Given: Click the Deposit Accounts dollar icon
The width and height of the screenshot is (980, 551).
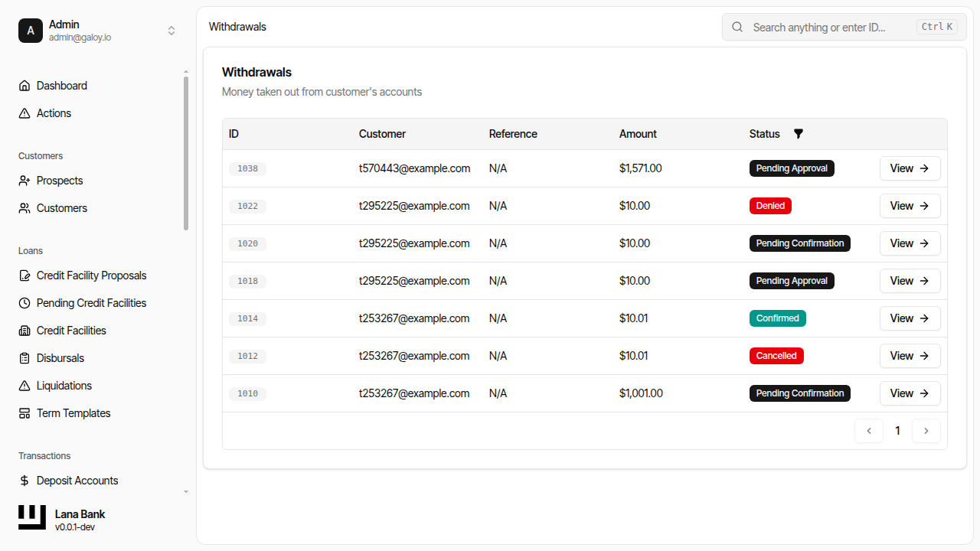Looking at the screenshot, I should pos(24,481).
